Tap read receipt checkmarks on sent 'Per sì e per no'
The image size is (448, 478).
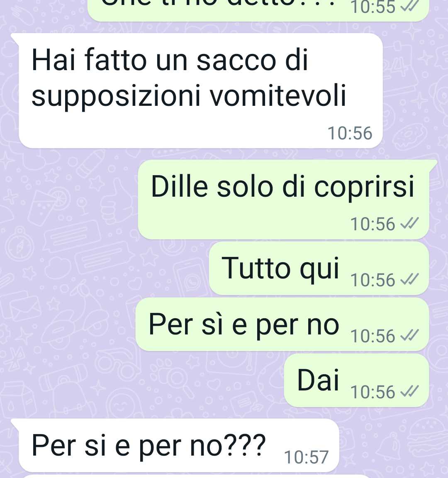click(x=409, y=335)
